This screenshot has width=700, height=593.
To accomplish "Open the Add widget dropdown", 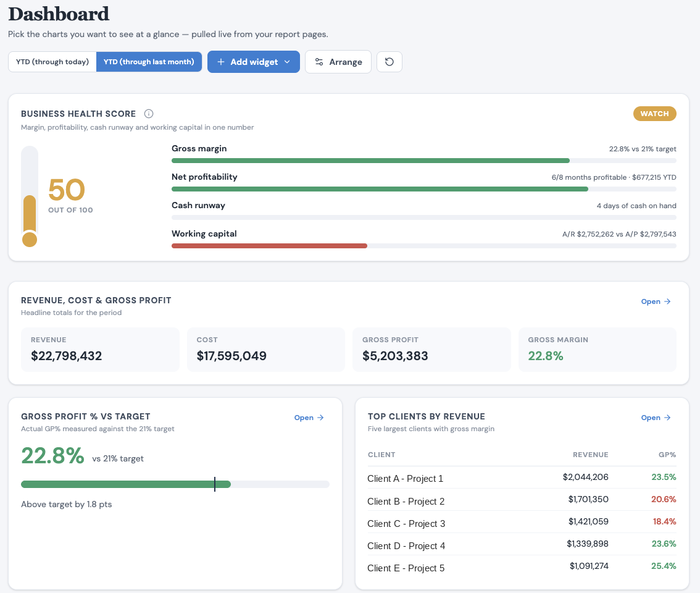I will pyautogui.click(x=253, y=62).
